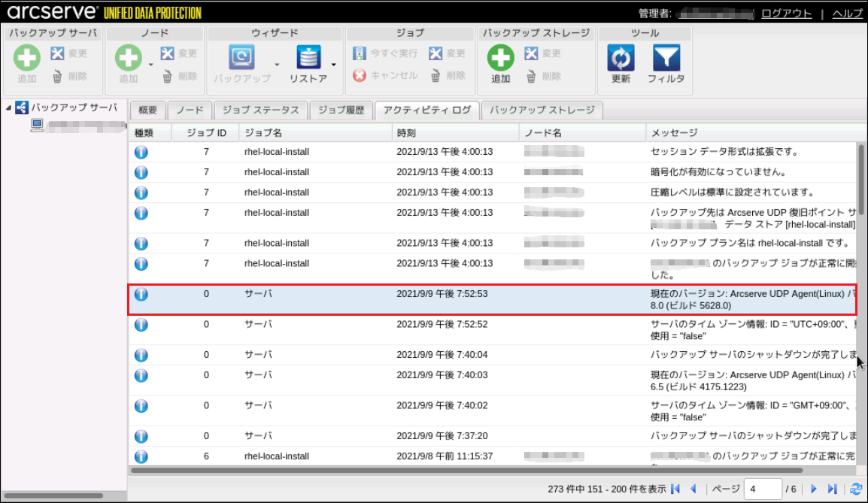Sort by the 時刻 column header

tap(456, 133)
